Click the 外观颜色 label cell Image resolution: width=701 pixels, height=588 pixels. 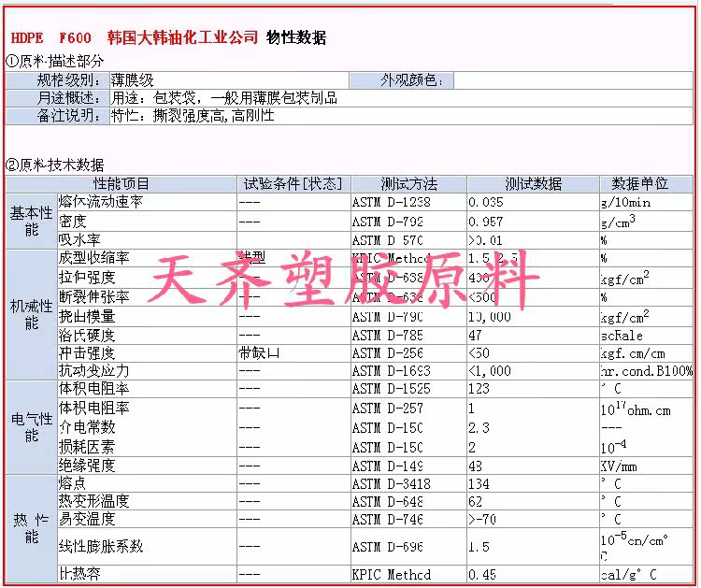pos(402,80)
